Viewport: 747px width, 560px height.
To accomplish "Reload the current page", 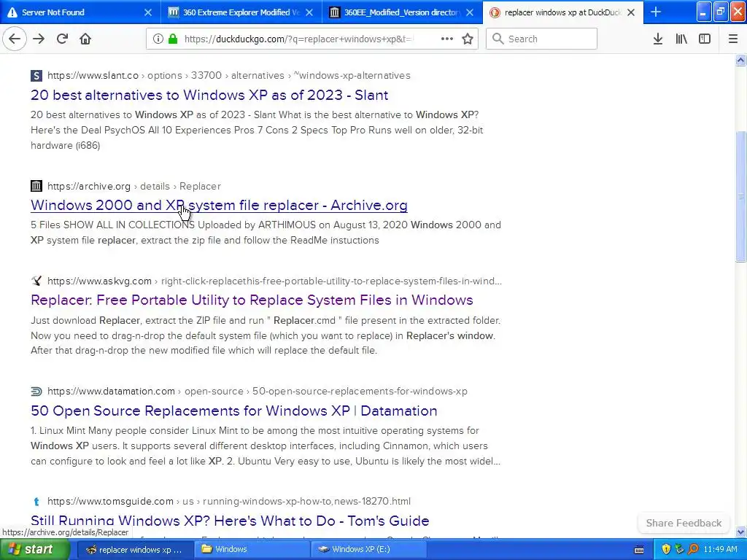I will click(x=62, y=39).
